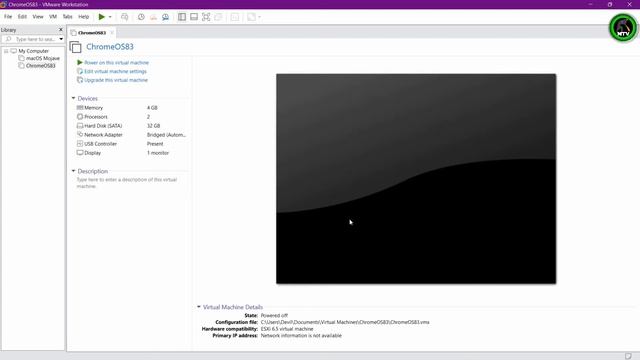Image resolution: width=640 pixels, height=360 pixels.
Task: Collapse the Virtual Machine Details section
Action: click(199, 307)
